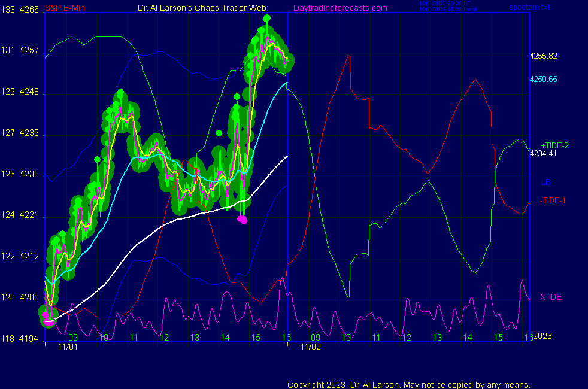The image size is (588, 389).
Task: Click the magenta dot at chart start low
Action: point(46,315)
